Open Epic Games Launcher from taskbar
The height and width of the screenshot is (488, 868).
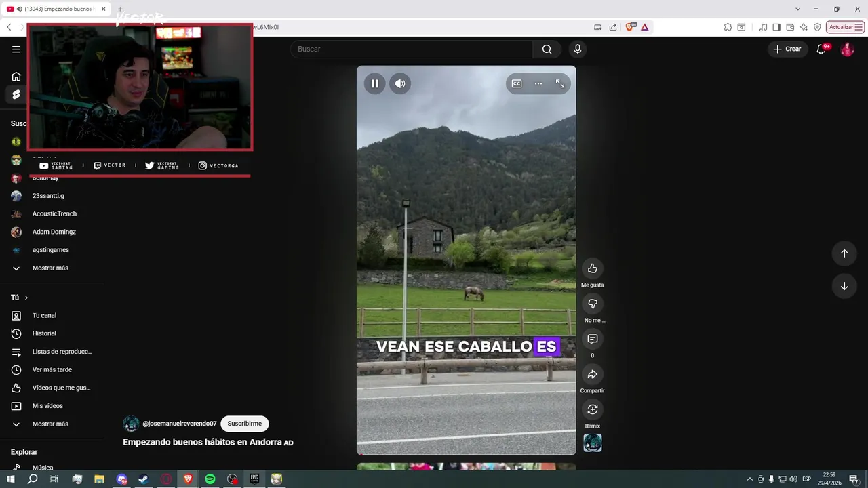254,479
